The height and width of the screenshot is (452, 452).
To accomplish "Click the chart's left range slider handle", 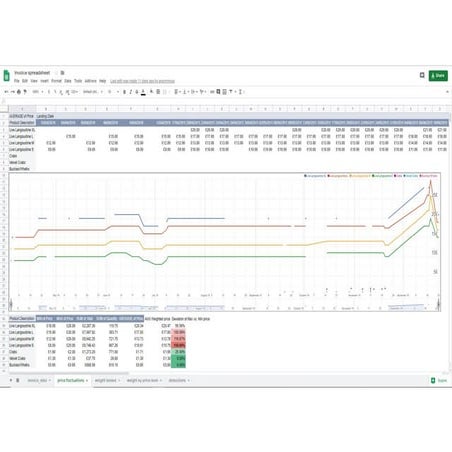I will 11,304.
